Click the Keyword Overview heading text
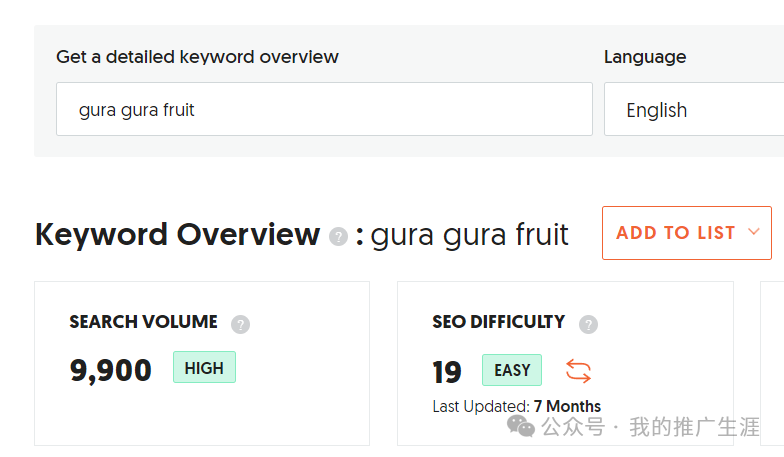 point(178,234)
